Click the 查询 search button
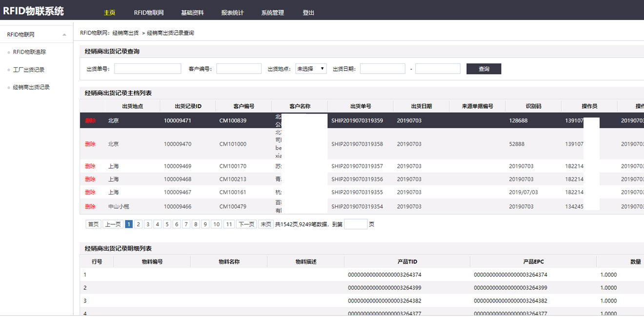 point(483,69)
